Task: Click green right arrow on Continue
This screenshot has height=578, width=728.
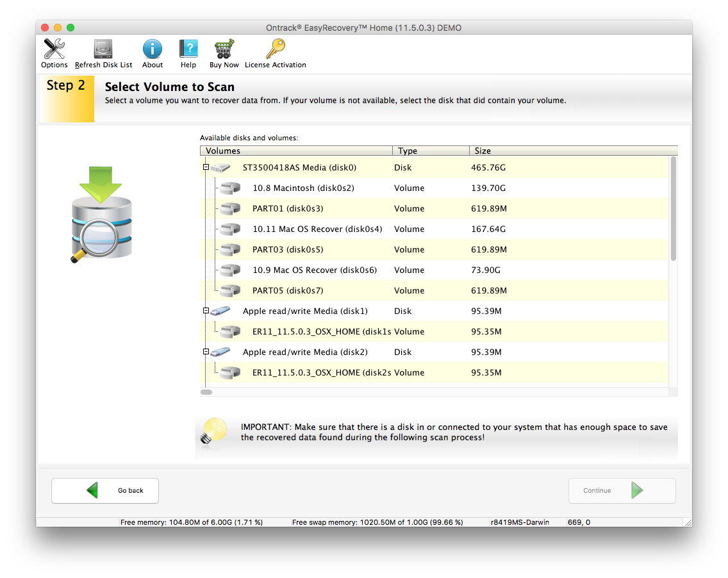Action: pyautogui.click(x=637, y=490)
